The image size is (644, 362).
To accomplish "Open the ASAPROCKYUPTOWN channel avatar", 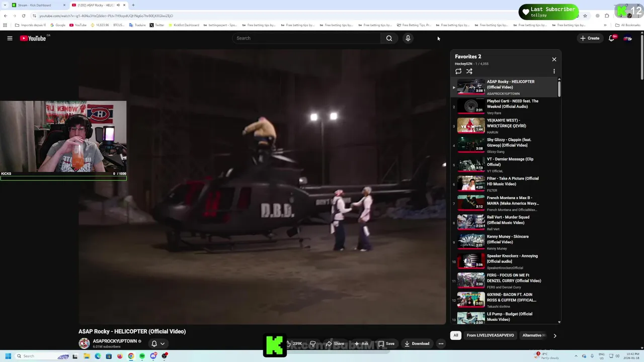I will tap(84, 343).
